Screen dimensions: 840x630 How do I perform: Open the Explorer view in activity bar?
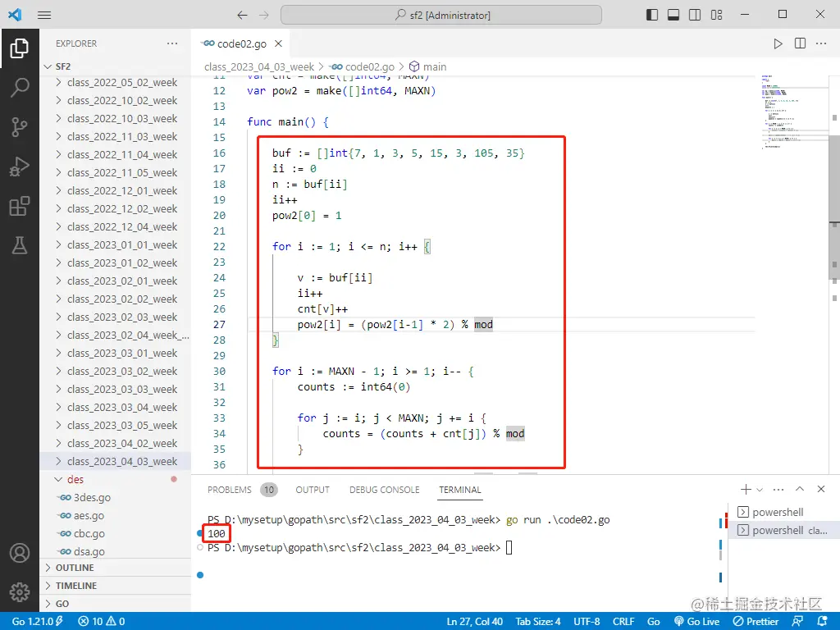click(x=20, y=48)
